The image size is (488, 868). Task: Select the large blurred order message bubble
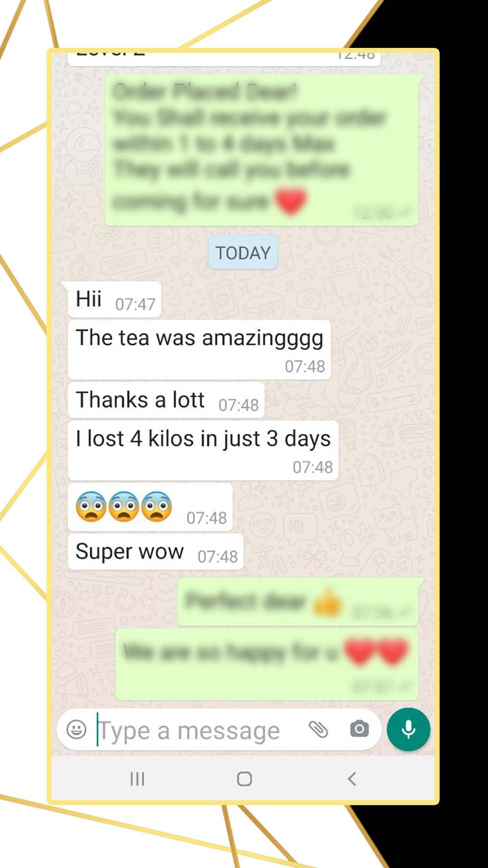(262, 150)
